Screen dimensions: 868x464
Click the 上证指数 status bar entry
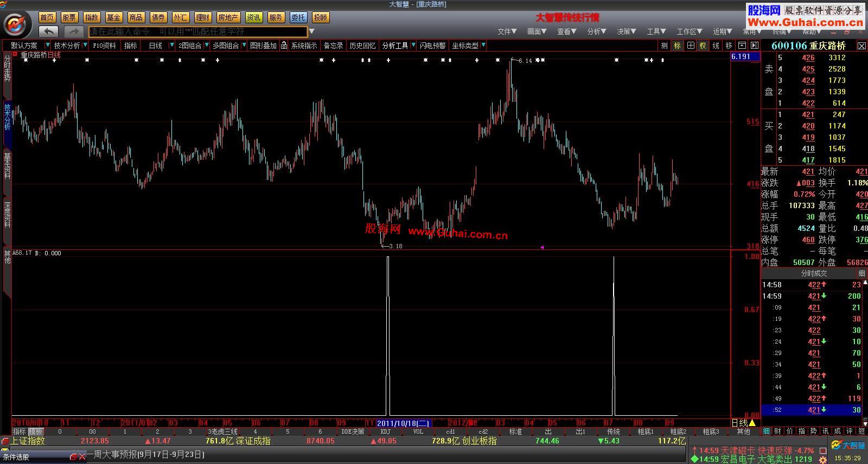27,441
